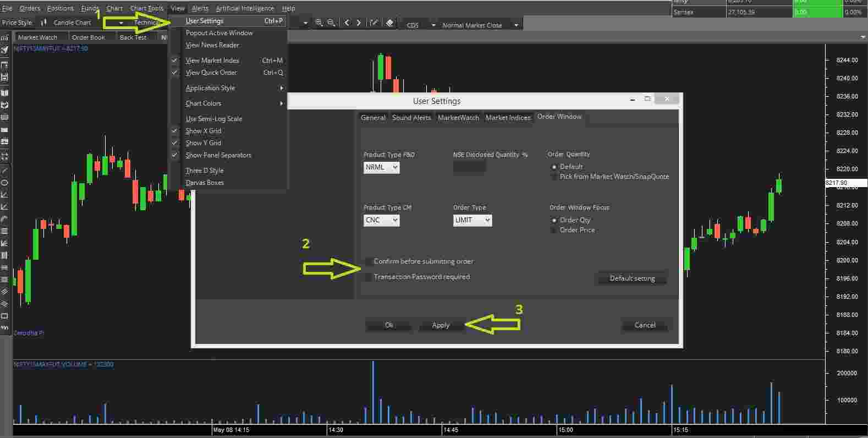Select the ellipse drawing tool in sidebar

pos(5,183)
